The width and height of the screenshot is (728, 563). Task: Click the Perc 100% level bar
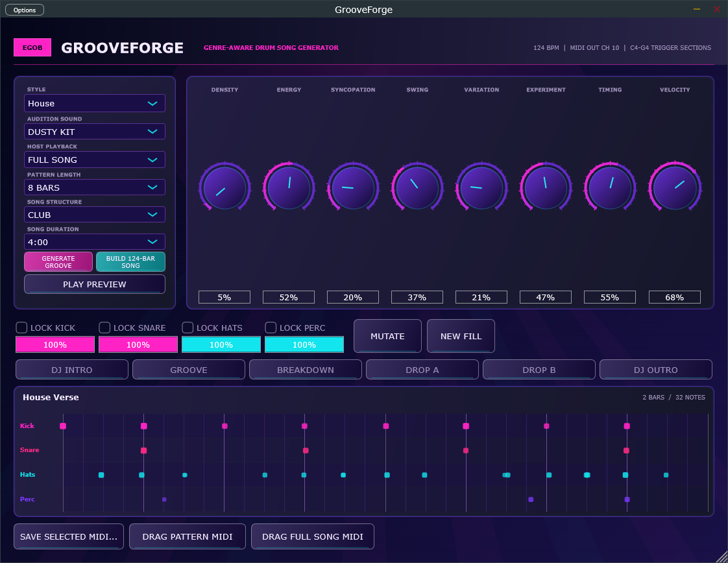click(x=304, y=344)
